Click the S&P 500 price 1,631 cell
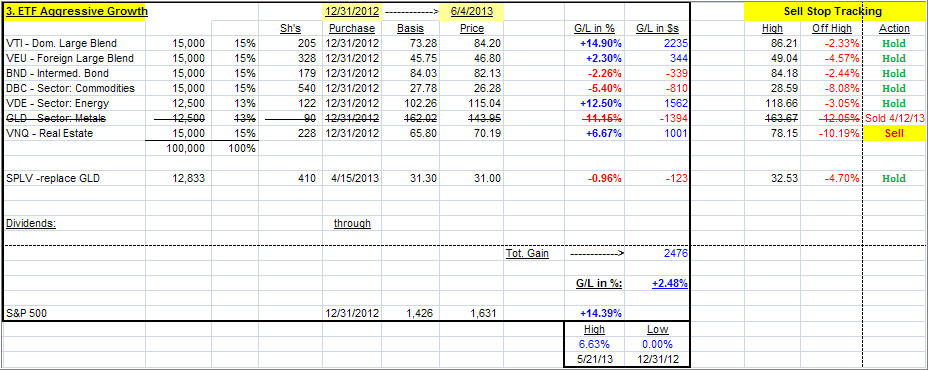 (x=472, y=313)
